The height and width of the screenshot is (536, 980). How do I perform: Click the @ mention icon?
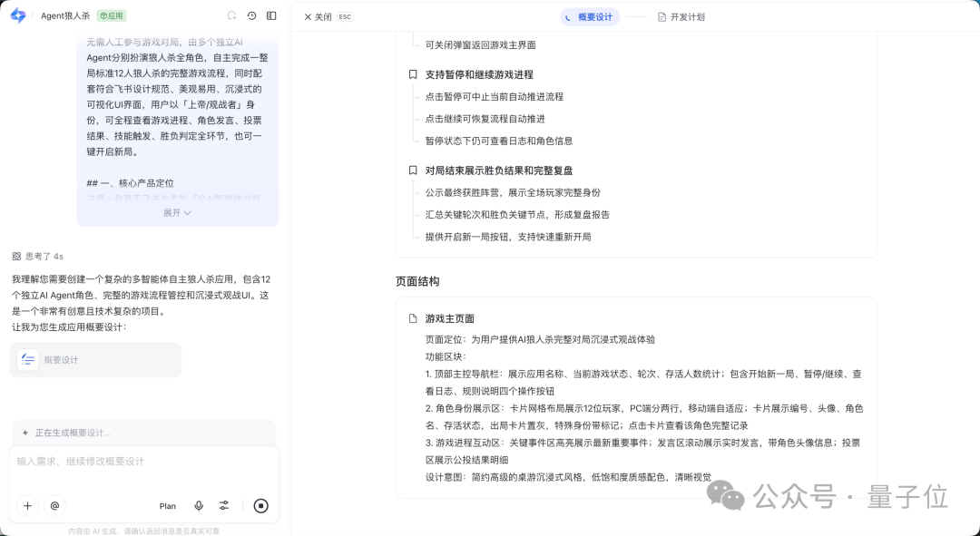coord(55,506)
